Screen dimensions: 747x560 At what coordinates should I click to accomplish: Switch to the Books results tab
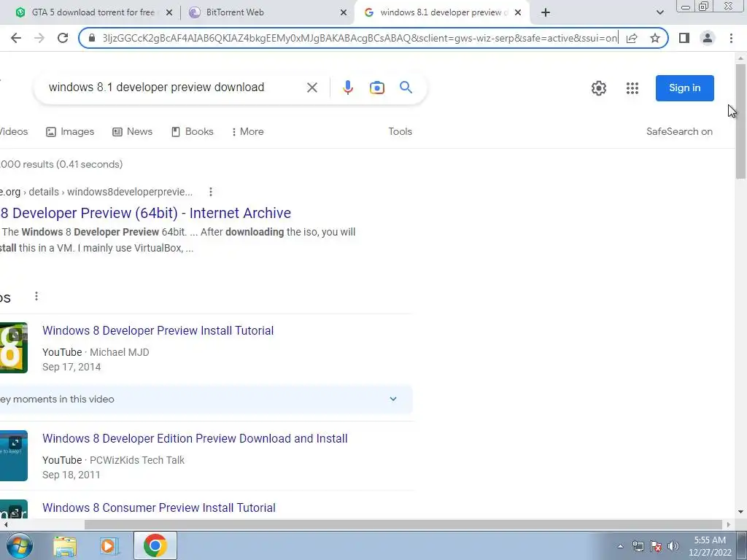click(x=192, y=132)
